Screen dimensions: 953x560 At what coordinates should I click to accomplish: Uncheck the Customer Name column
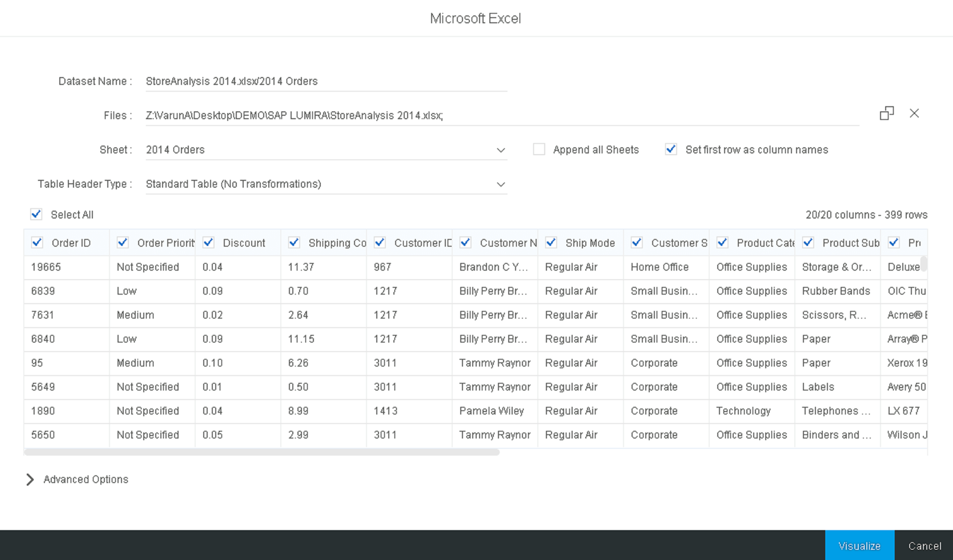[465, 242]
